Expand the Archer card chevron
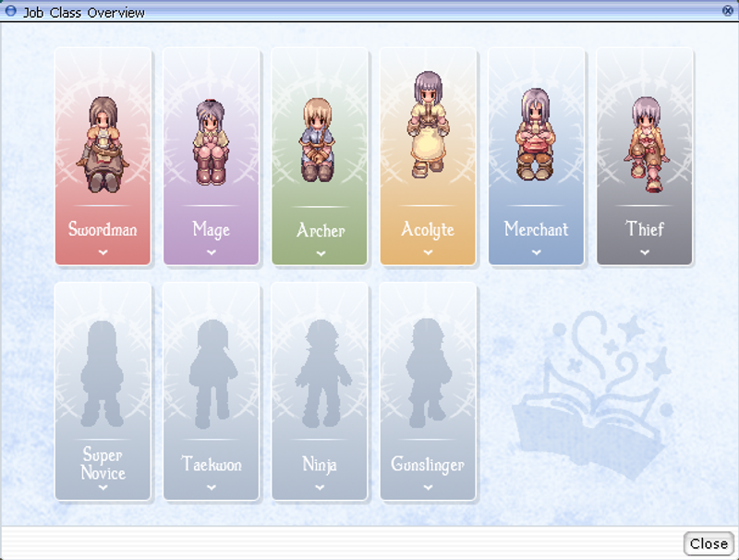This screenshot has height=560, width=739. coord(321,253)
